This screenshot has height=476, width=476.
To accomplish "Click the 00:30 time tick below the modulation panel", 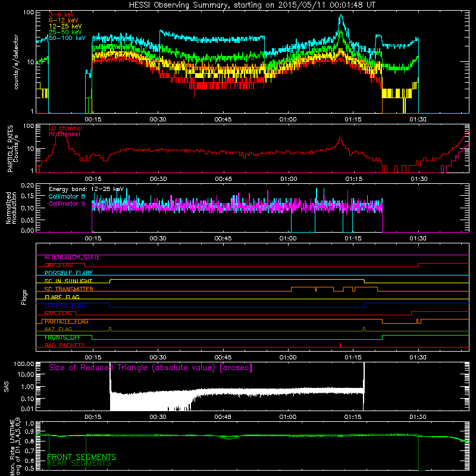I will 158,239.
